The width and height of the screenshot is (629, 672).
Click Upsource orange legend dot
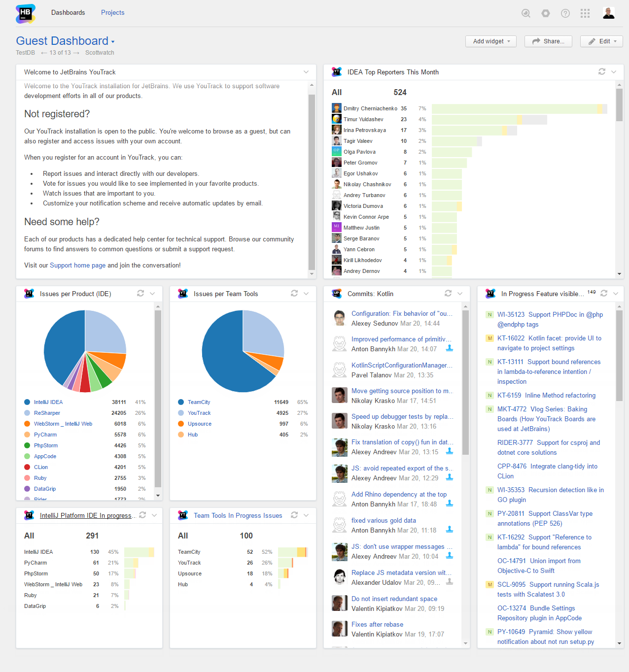click(x=181, y=424)
